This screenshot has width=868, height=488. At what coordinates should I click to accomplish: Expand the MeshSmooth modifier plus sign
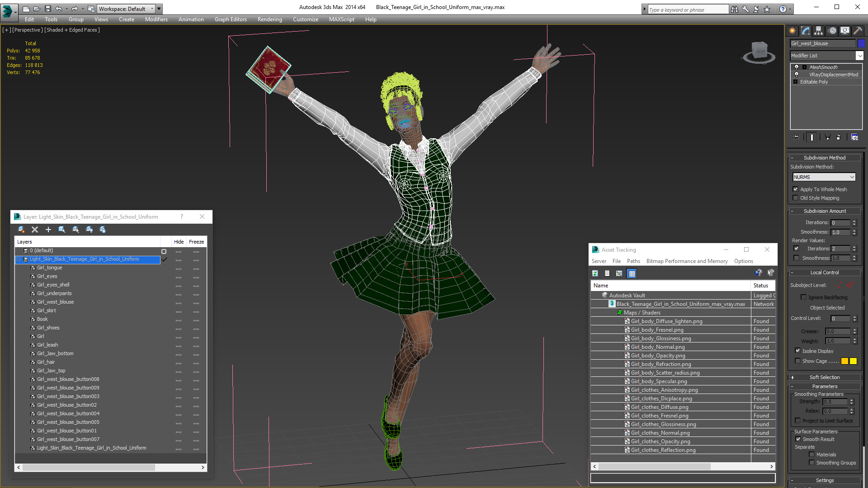805,67
